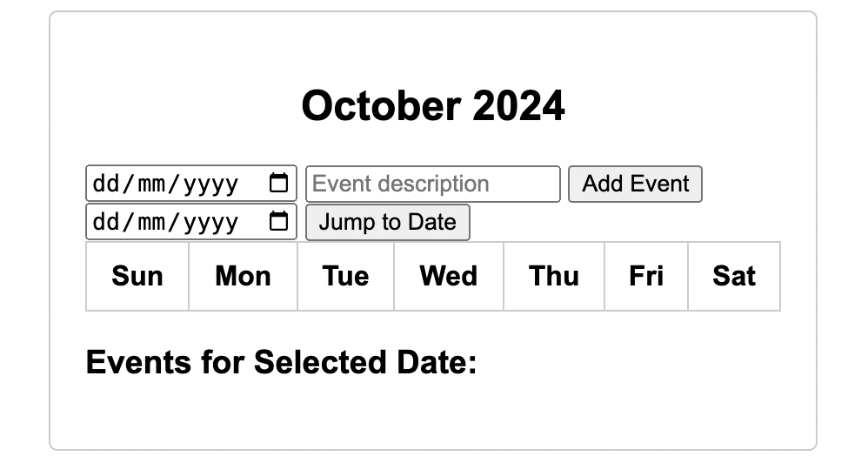Image resolution: width=868 pixels, height=463 pixels.
Task: Click the Sun column header
Action: coord(137,276)
